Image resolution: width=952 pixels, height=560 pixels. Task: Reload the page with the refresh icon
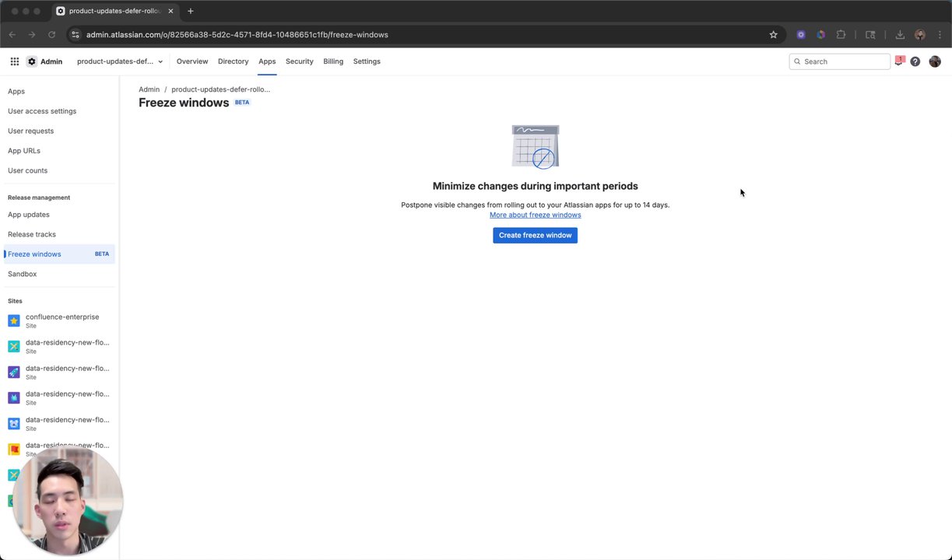click(52, 34)
